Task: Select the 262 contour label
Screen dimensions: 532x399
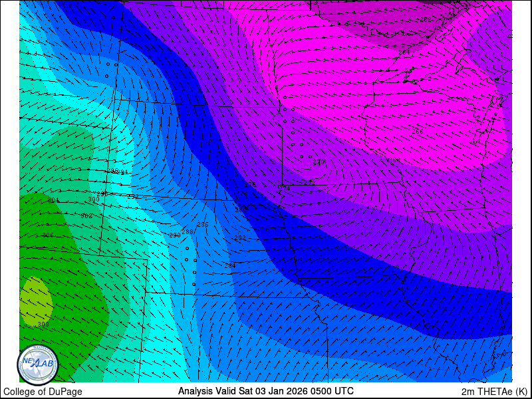Action: [x=425, y=20]
